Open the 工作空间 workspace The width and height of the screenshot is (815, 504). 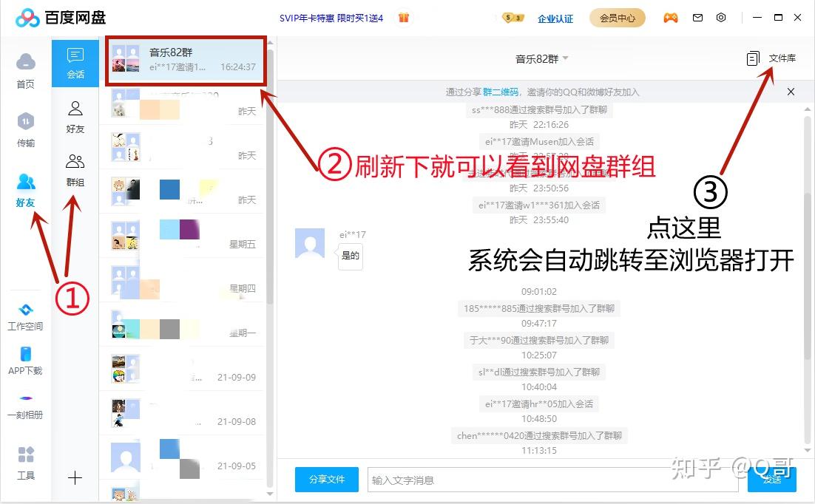pyautogui.click(x=25, y=317)
